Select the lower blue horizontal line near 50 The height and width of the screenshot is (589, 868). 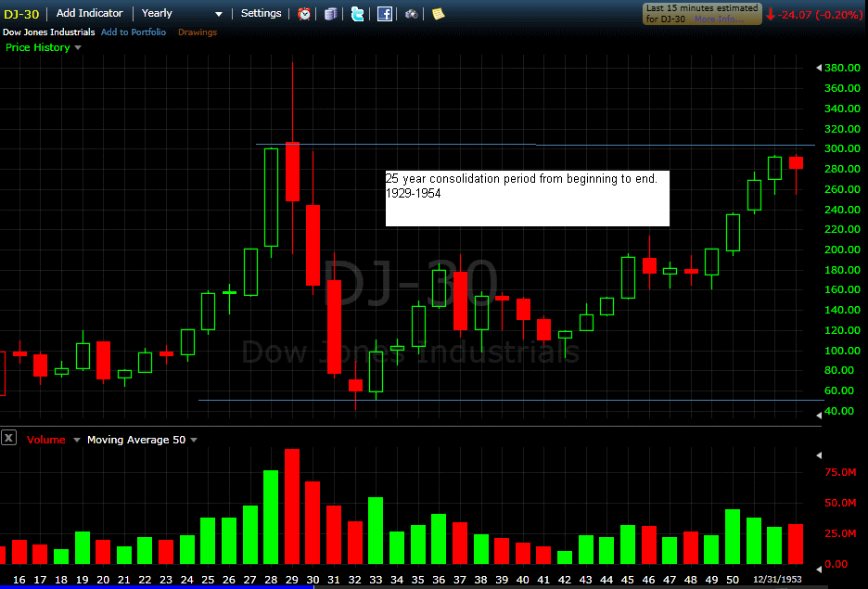click(x=511, y=400)
